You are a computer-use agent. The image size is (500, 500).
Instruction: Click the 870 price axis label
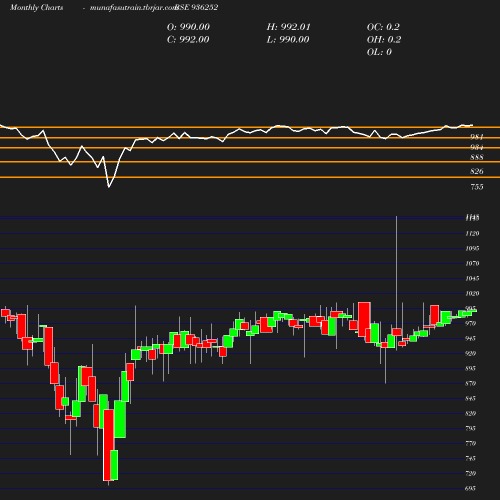click(x=470, y=383)
